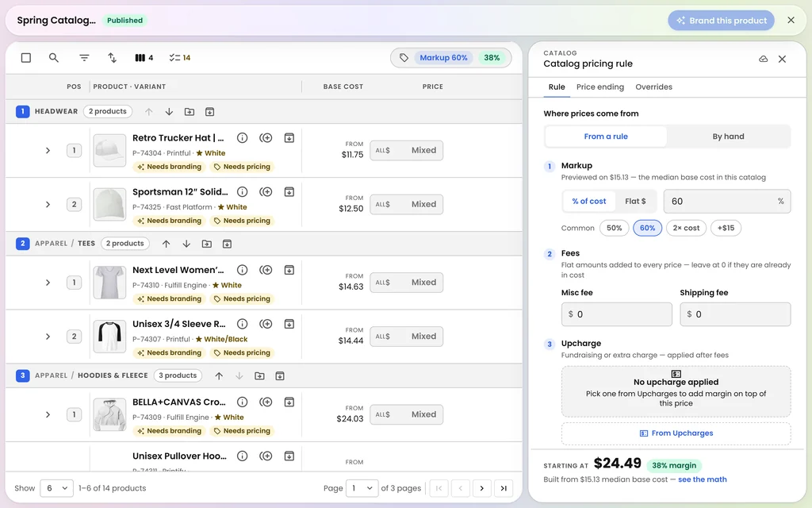Viewport: 812px width, 508px height.
Task: Close the Catalog pricing rule panel
Action: click(782, 59)
